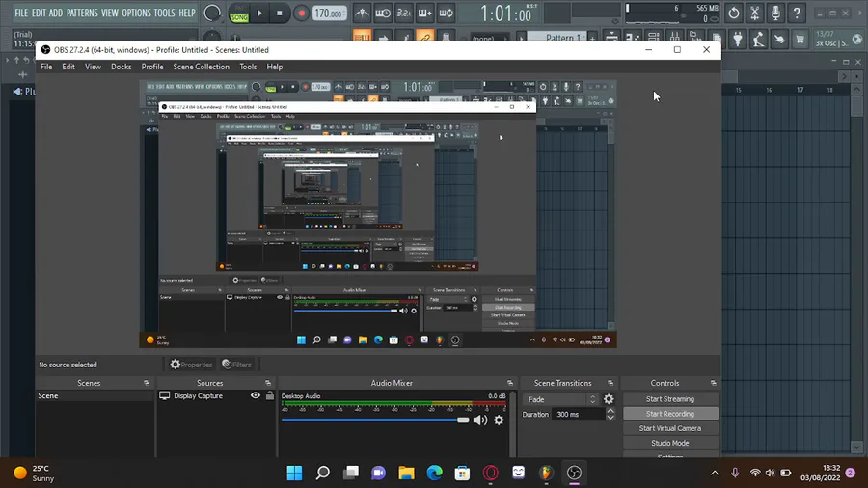
Task: Click the scissors-style audio tool icon in FL Studio
Action: (x=754, y=13)
